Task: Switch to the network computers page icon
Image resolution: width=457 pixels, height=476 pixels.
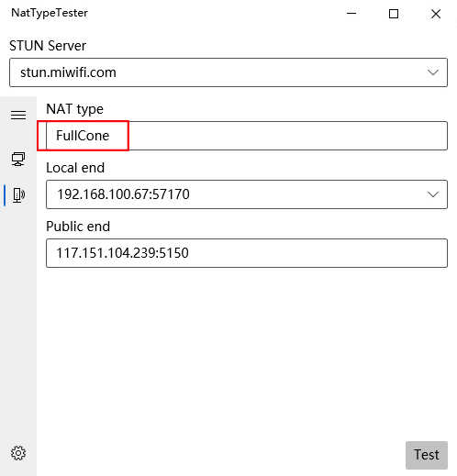Action: tap(18, 160)
